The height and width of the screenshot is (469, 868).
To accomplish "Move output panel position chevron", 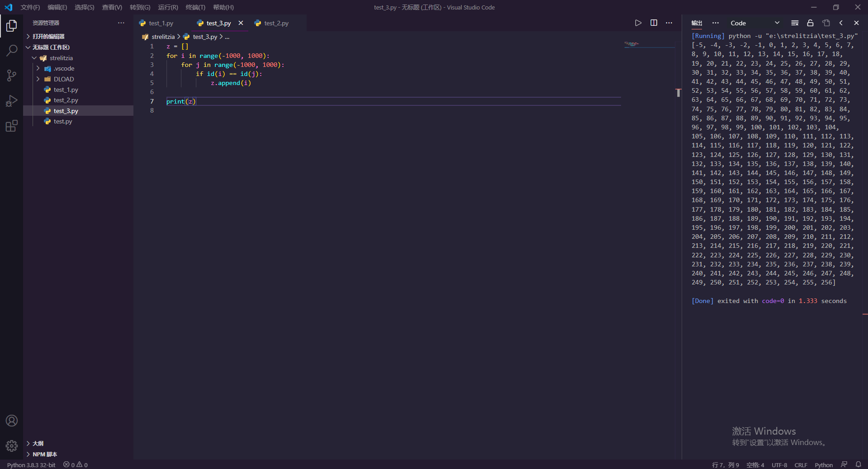I will click(x=841, y=23).
